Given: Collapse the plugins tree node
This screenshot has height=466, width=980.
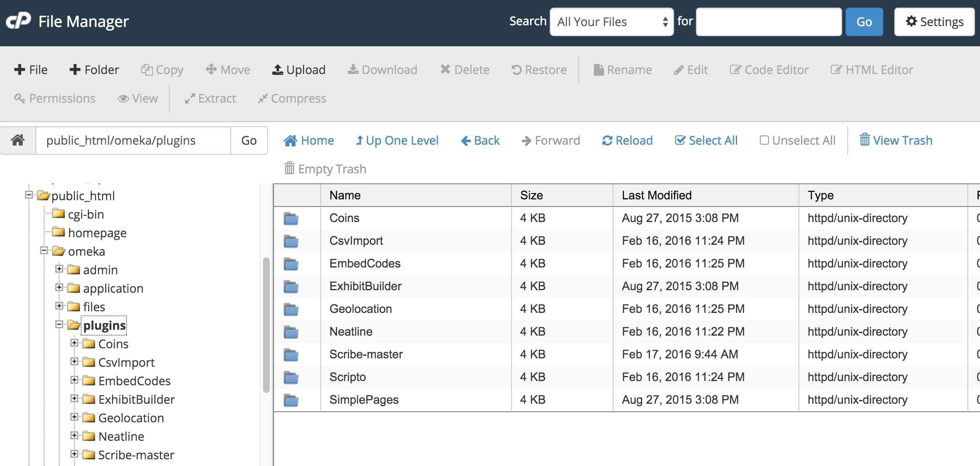Looking at the screenshot, I should 59,324.
